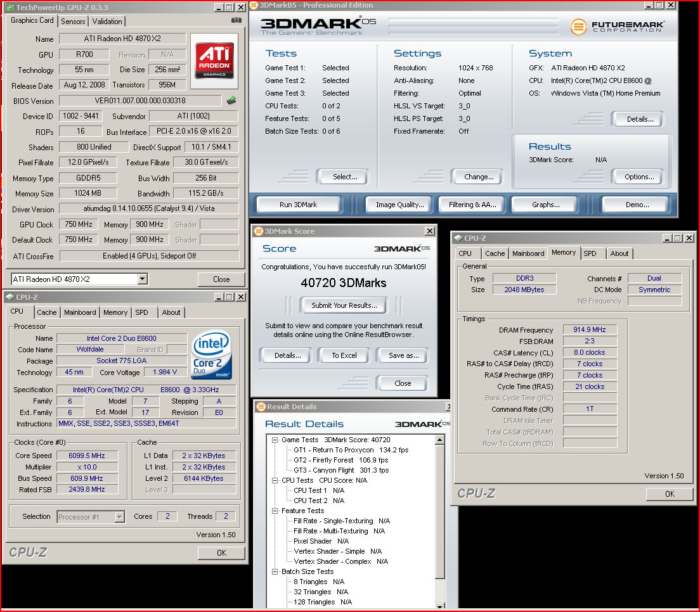This screenshot has height=612, width=700.
Task: Click the GPU-Z title bar icon
Action: (11, 8)
